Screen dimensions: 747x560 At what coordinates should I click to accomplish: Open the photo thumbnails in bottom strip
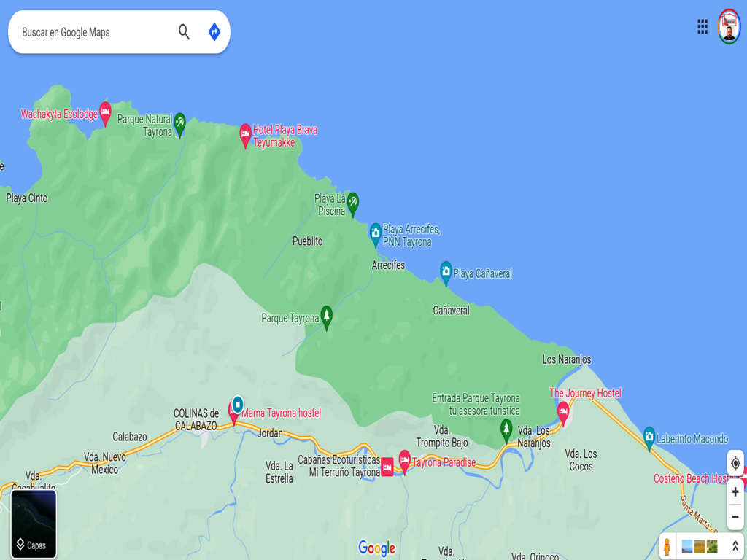click(x=699, y=546)
